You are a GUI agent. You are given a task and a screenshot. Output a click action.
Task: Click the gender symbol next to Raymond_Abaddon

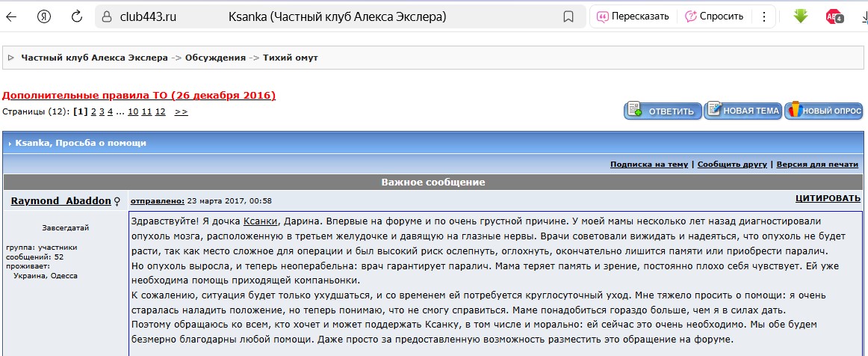(117, 201)
